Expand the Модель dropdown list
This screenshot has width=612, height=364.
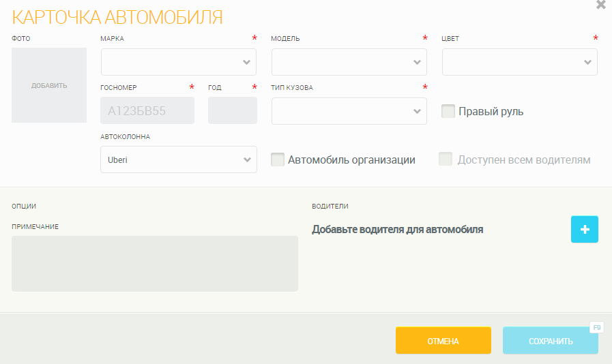[x=349, y=62]
